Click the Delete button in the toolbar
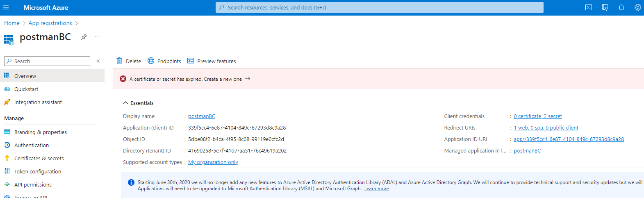Image resolution: width=644 pixels, height=198 pixels. pyautogui.click(x=129, y=61)
